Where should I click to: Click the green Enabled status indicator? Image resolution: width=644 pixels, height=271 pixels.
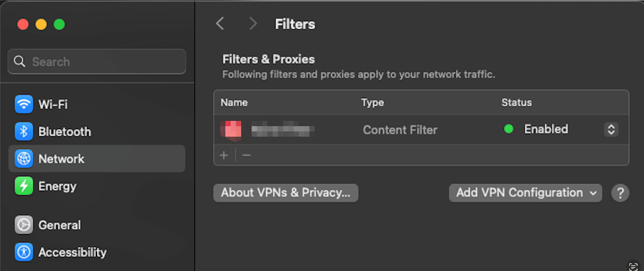(x=509, y=129)
